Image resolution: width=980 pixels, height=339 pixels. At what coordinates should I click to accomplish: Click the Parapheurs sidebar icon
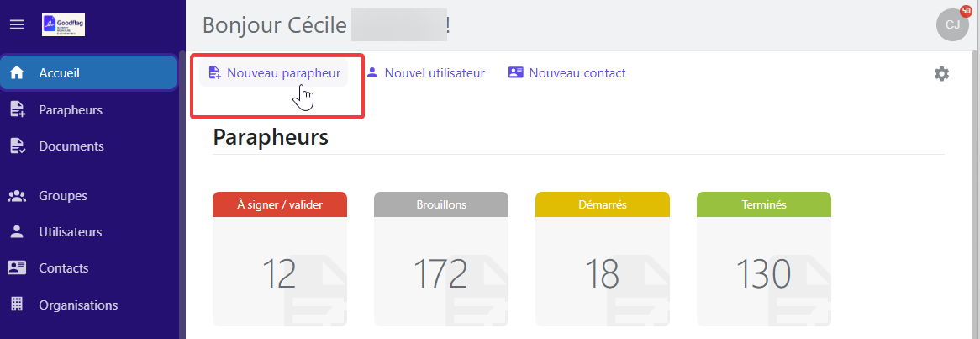click(x=17, y=109)
